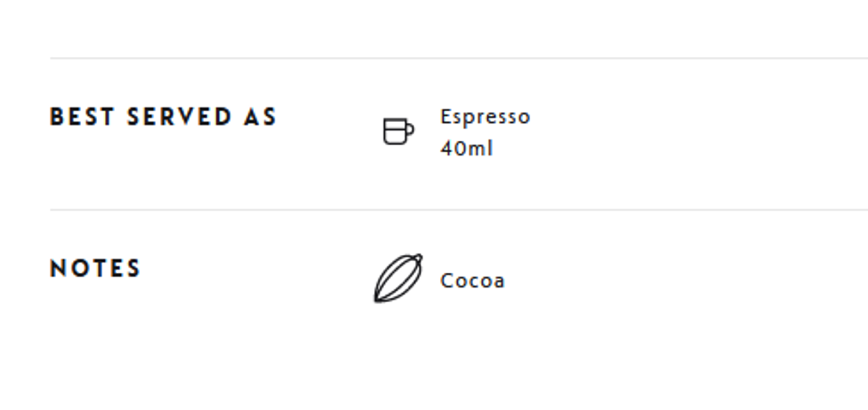Click the capital "E" in Espresso

click(x=445, y=117)
